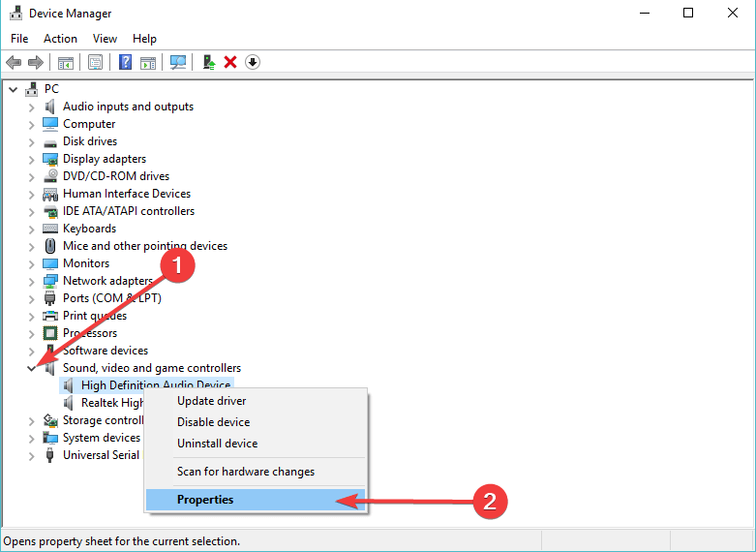Click the Show/Hide Action Pane toolbar icon
The width and height of the screenshot is (756, 552).
(148, 62)
